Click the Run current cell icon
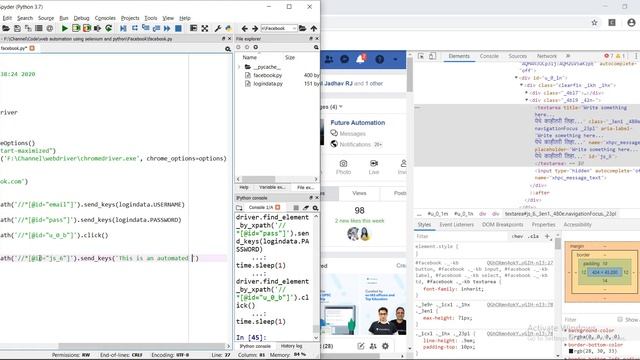 pyautogui.click(x=76, y=28)
